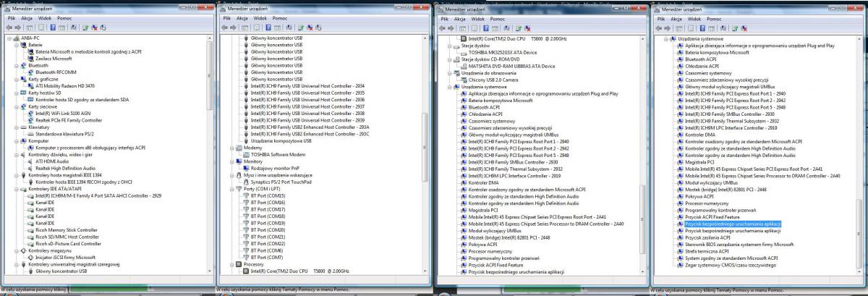Click the vertical scrollbar thumb in ANIA-PC window
The height and width of the screenshot is (296, 868).
209,75
